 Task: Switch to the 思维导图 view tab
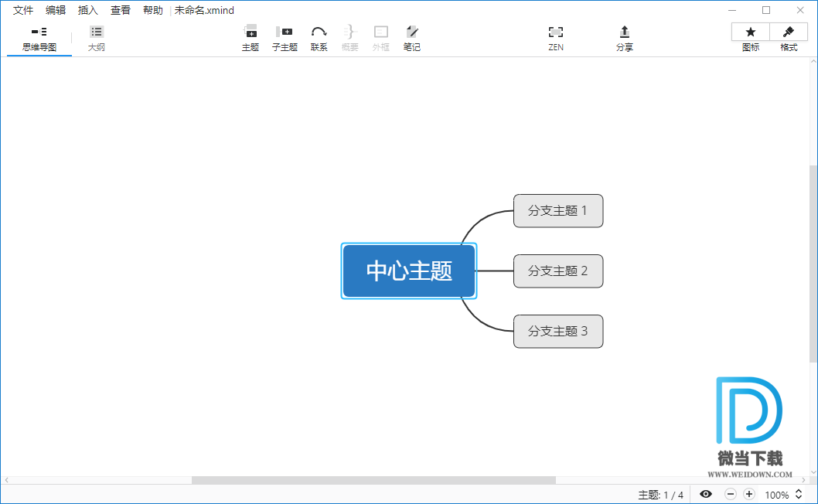tap(39, 39)
